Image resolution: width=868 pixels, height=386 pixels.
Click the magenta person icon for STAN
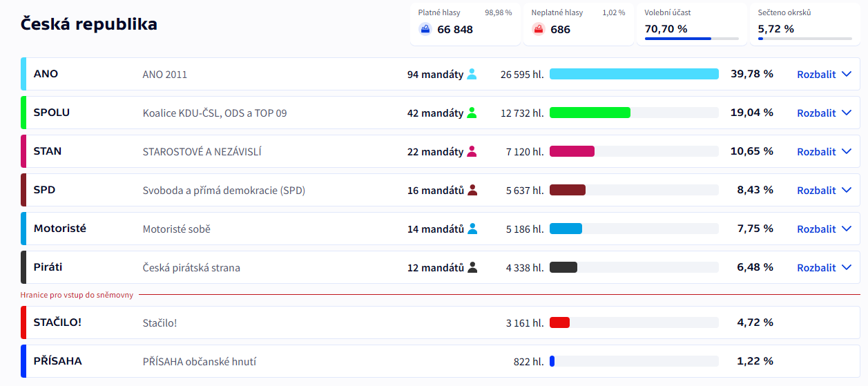click(472, 152)
